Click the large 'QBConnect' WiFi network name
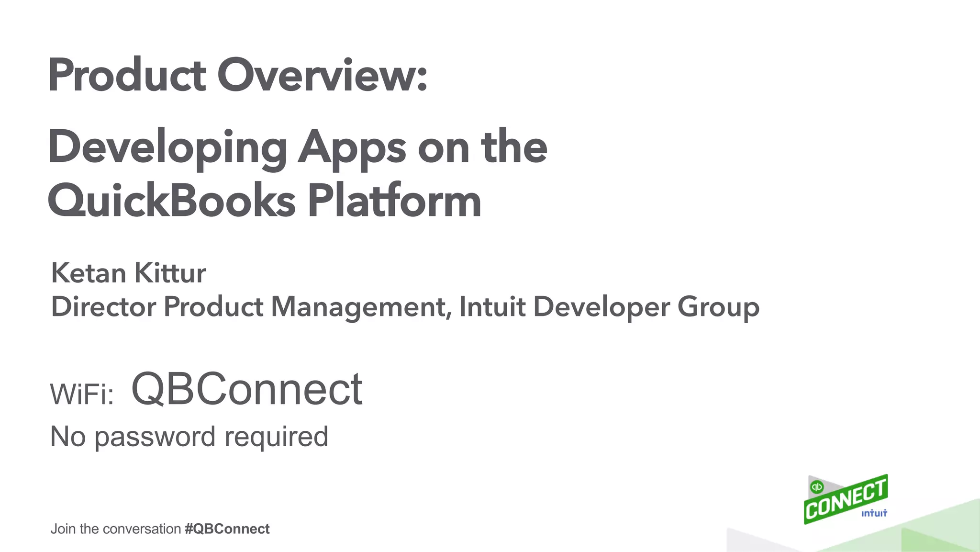The width and height of the screenshot is (980, 552). [x=246, y=389]
